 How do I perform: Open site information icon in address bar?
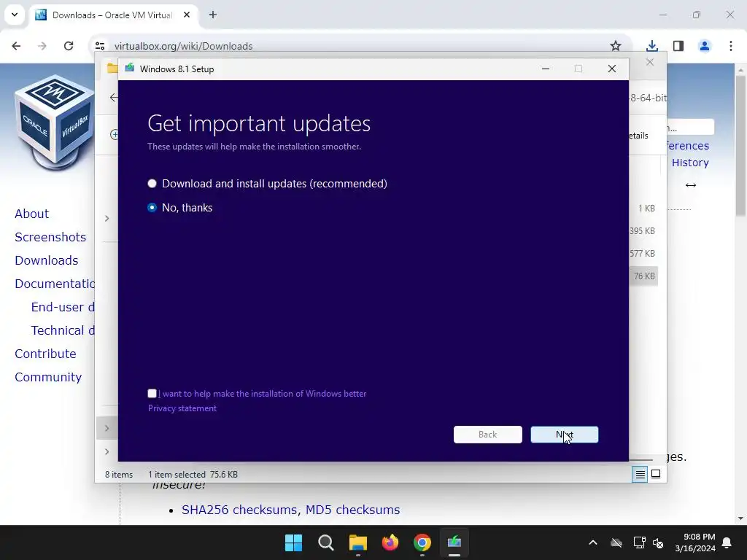(100, 46)
